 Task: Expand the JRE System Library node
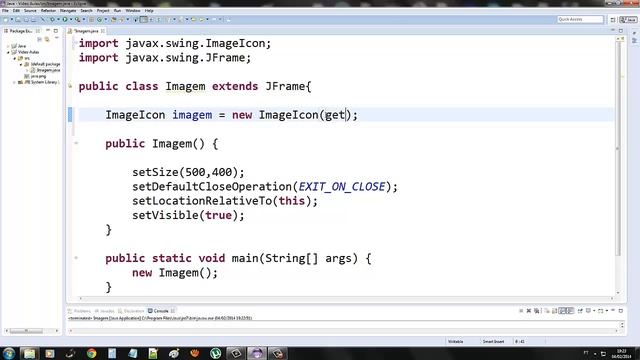(x=15, y=82)
